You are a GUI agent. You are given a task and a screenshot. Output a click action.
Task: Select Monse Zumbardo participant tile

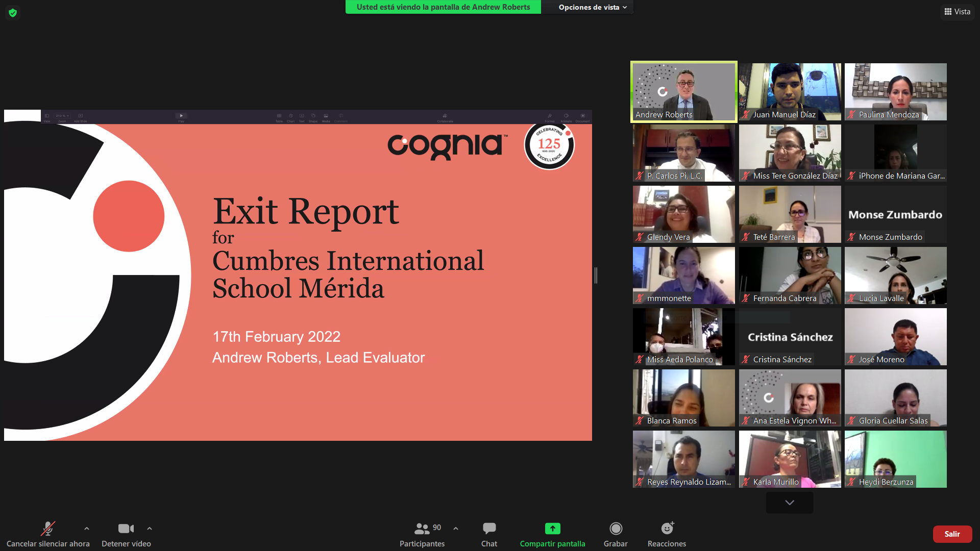pos(896,214)
